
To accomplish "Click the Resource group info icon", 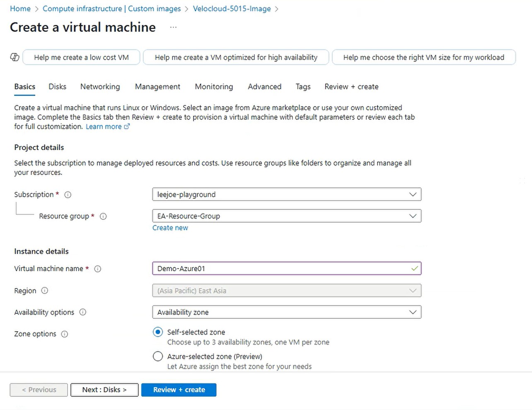I will click(103, 216).
